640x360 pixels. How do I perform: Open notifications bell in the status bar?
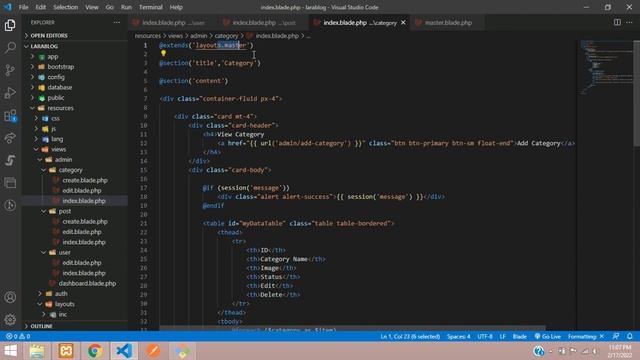630,336
